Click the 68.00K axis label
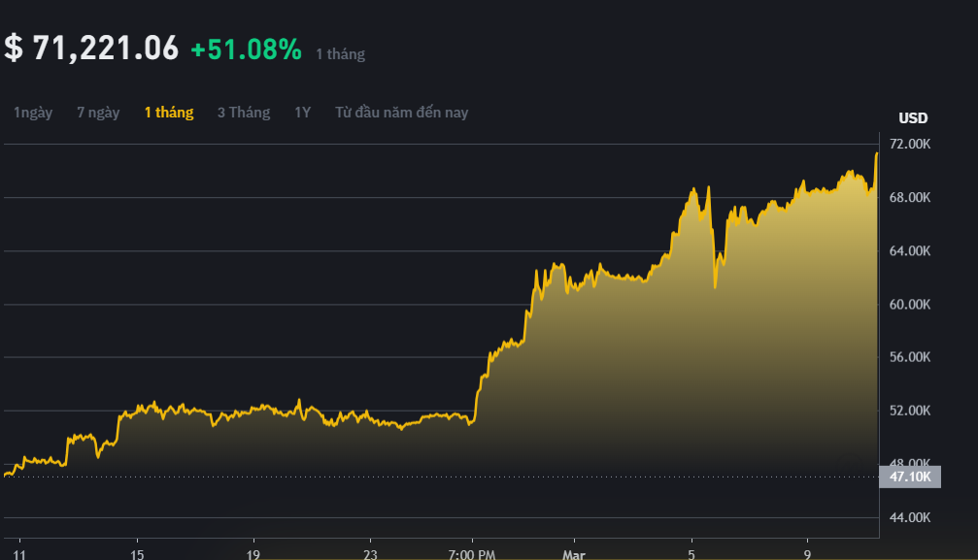The image size is (978, 560). [910, 198]
